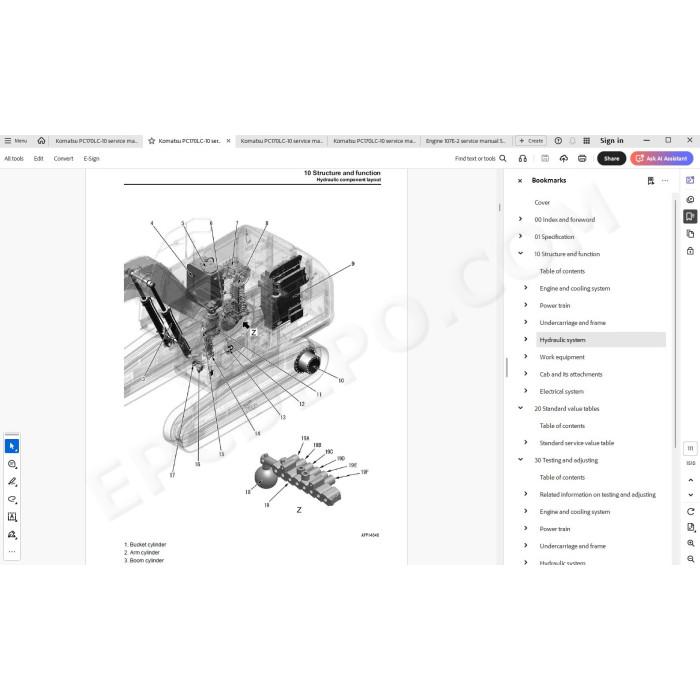Open the Standard service value table bookmark
700x700 pixels.
click(576, 443)
